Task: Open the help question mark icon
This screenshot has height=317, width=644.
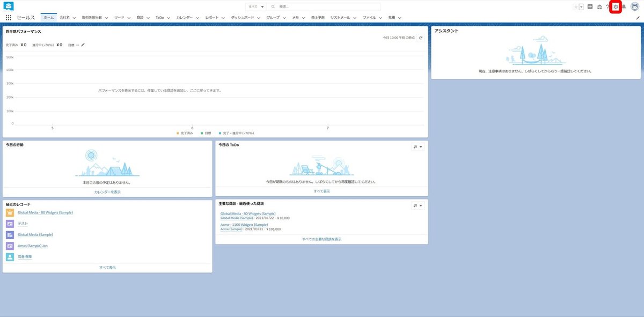Action: [x=608, y=7]
